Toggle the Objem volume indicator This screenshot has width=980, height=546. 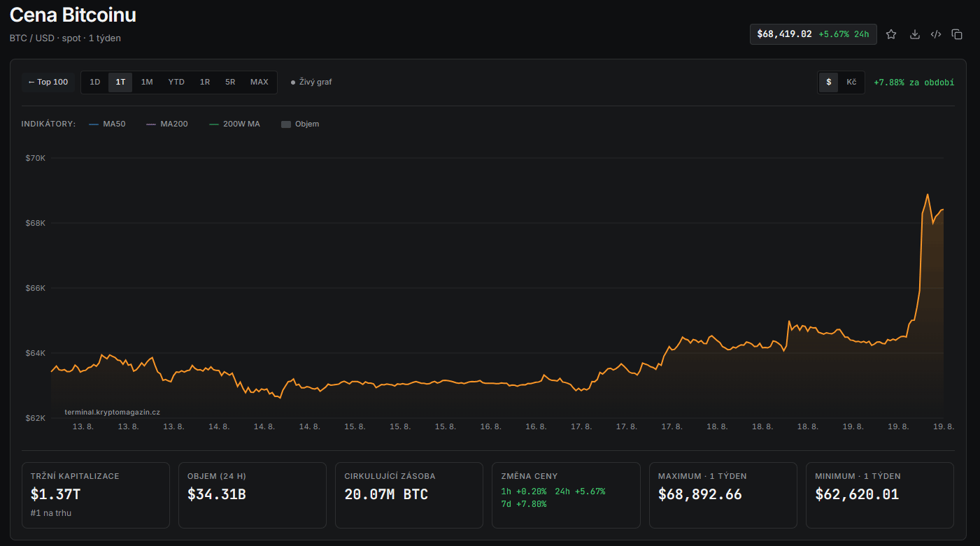(x=300, y=124)
